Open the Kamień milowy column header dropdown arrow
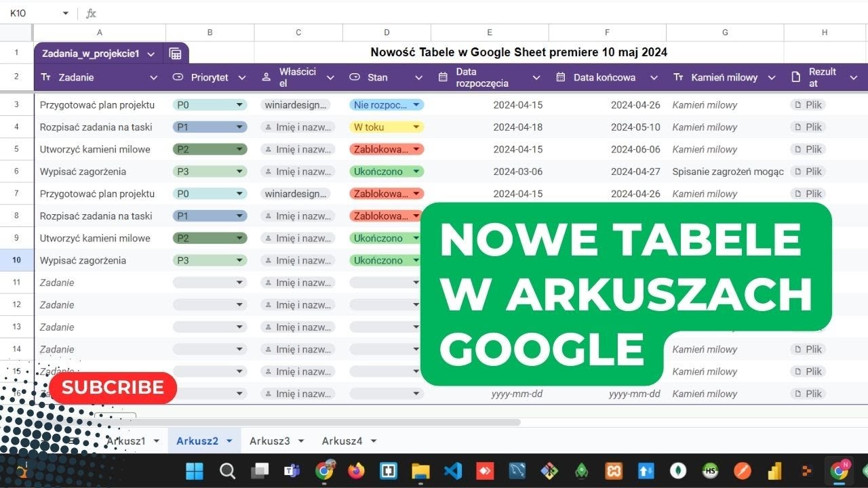The height and width of the screenshot is (488, 868). pos(771,78)
